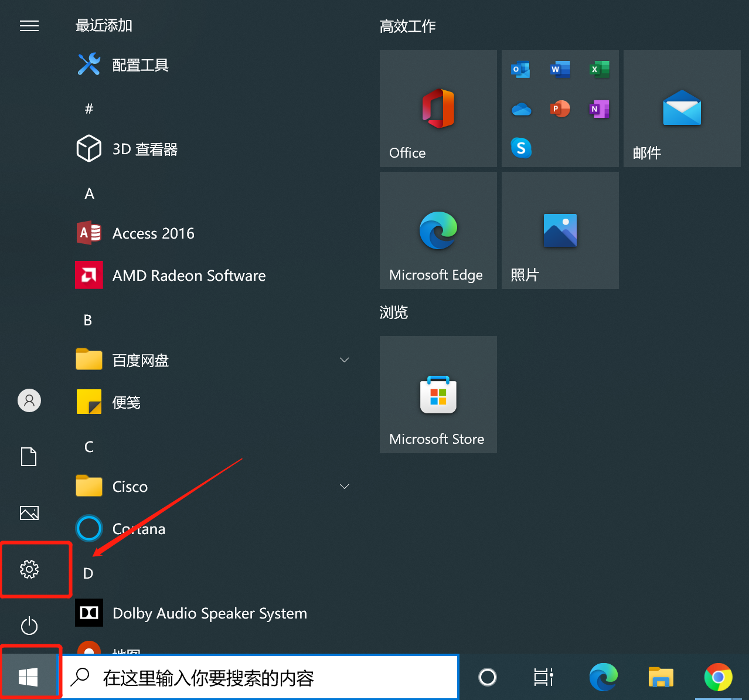Select the letter D section header
Screen dimensions: 749x700
coord(88,573)
